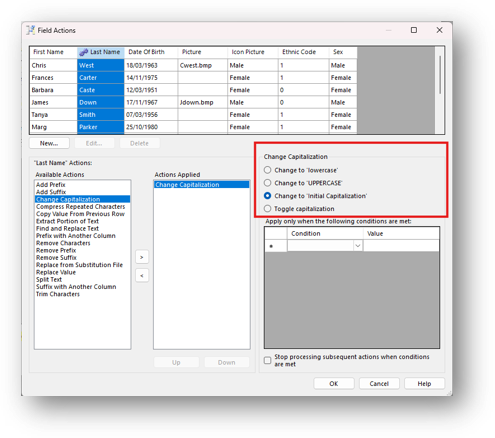This screenshot has height=438, width=495.
Task: Click the Value cell in conditions grid
Action: (x=401, y=246)
